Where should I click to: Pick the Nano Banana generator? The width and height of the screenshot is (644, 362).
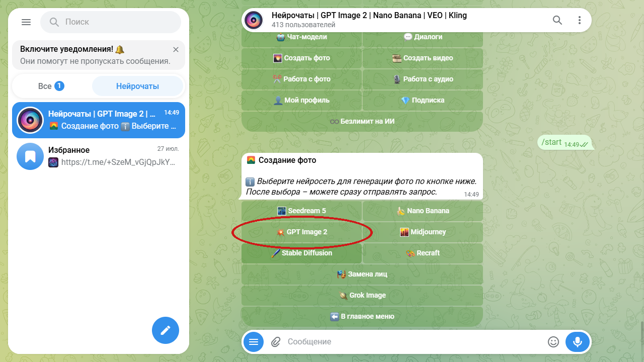pos(423,211)
